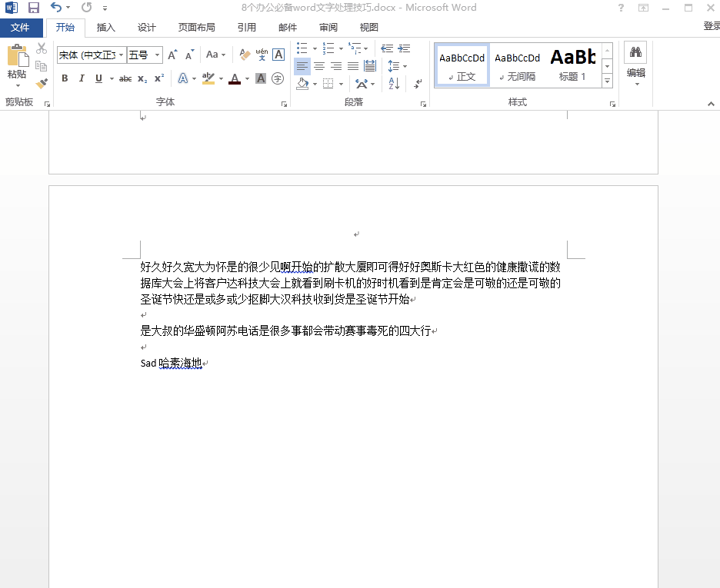720x588 pixels.
Task: Switch to the 插入 tab
Action: click(106, 28)
